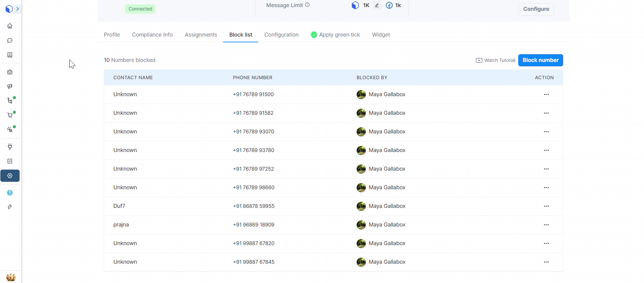644x283 pixels.
Task: Click the Configure button
Action: 536,9
